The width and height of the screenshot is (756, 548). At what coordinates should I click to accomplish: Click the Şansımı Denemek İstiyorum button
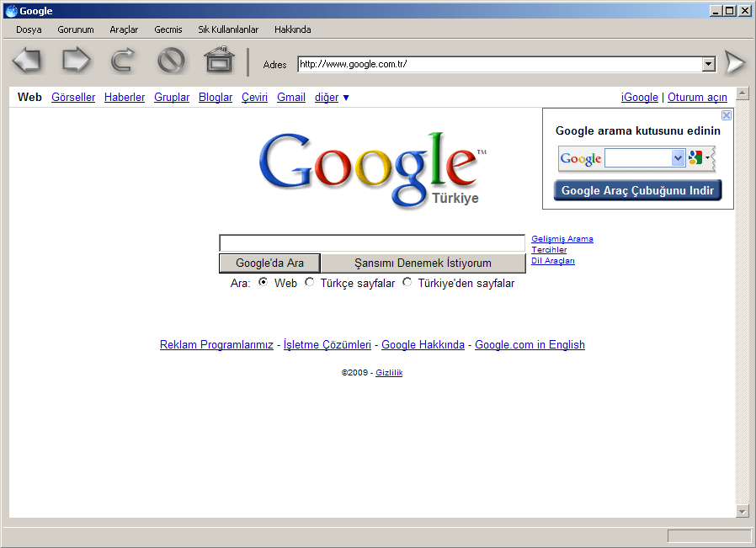click(x=423, y=263)
